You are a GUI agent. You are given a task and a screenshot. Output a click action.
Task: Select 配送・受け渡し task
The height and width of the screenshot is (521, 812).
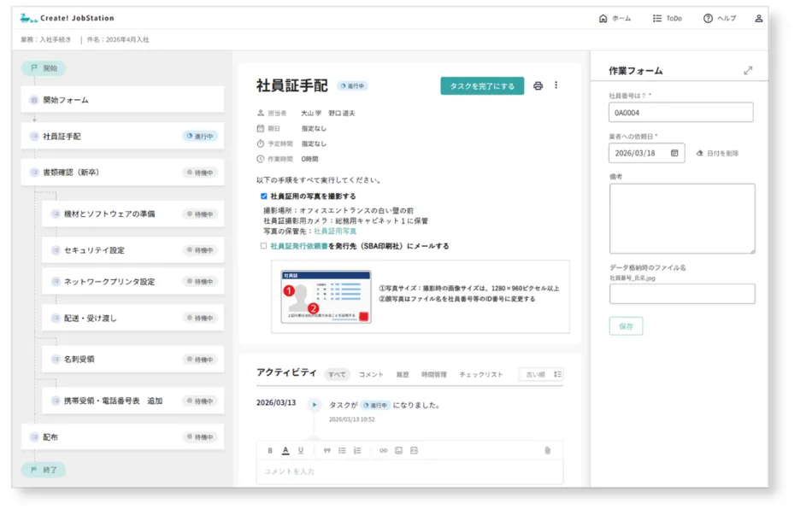(x=133, y=318)
